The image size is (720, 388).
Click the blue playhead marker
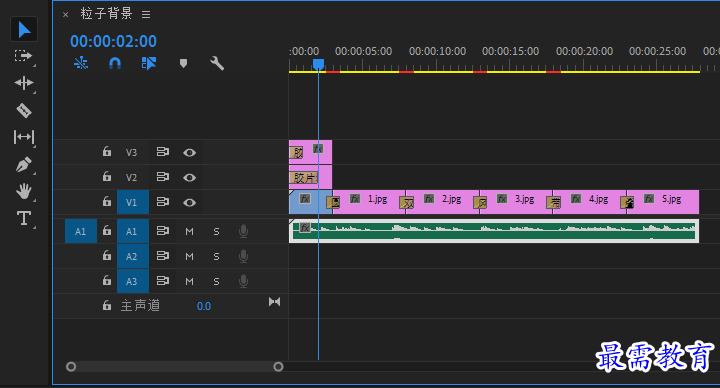coord(318,64)
